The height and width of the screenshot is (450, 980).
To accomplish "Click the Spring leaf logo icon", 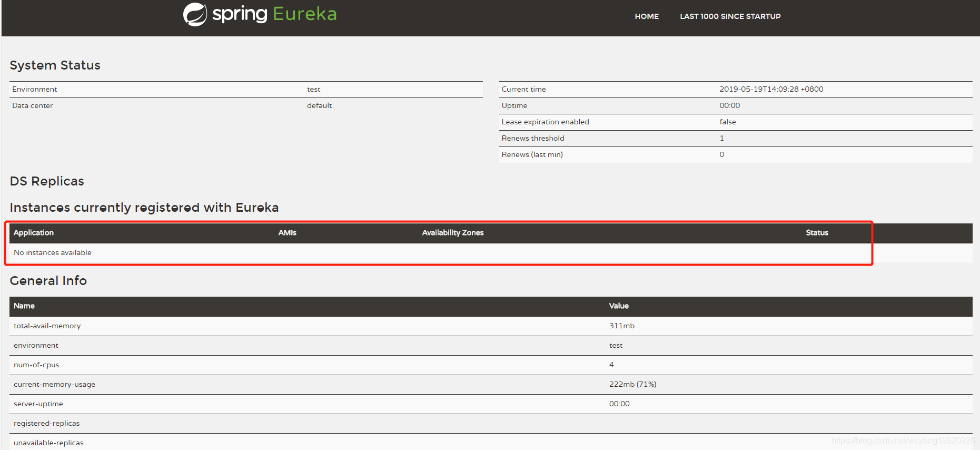I will (195, 14).
